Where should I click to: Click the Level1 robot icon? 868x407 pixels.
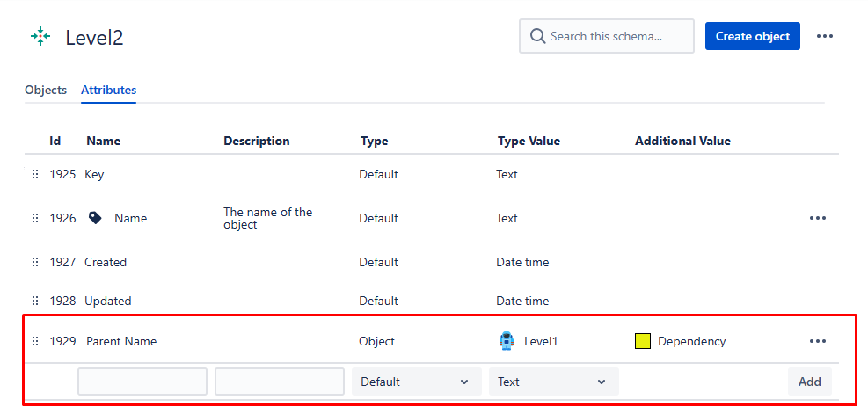pos(506,341)
